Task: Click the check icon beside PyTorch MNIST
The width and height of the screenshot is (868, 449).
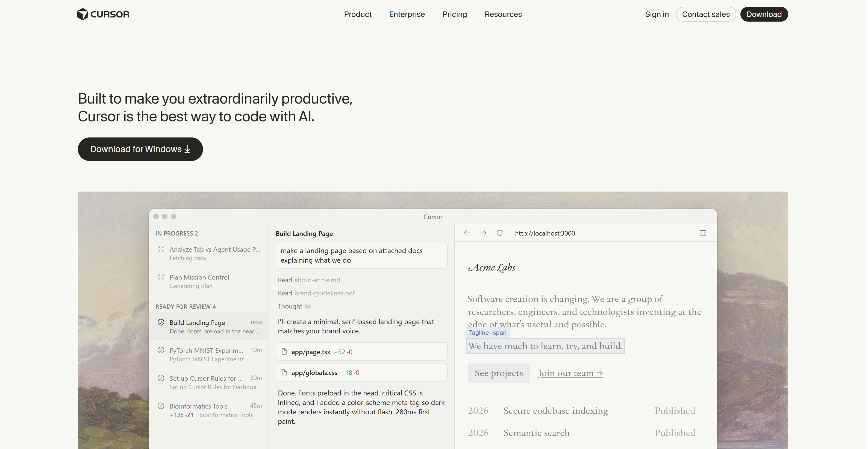Action: point(161,350)
